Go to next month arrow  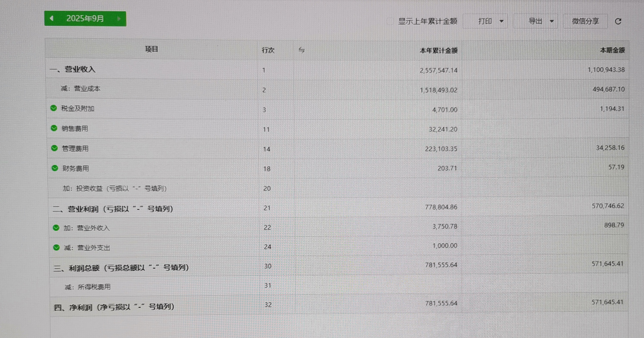[119, 18]
